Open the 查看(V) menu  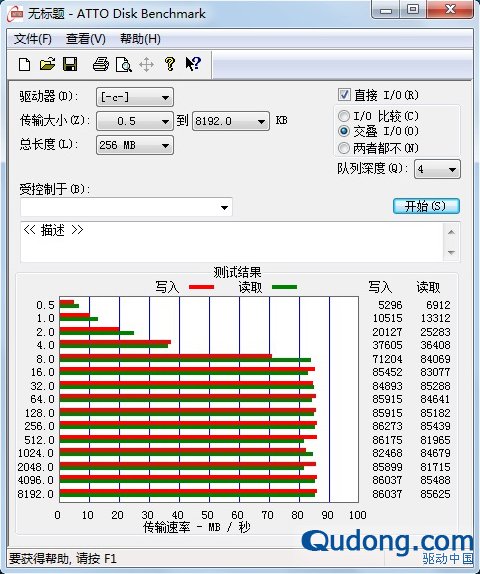click(86, 38)
